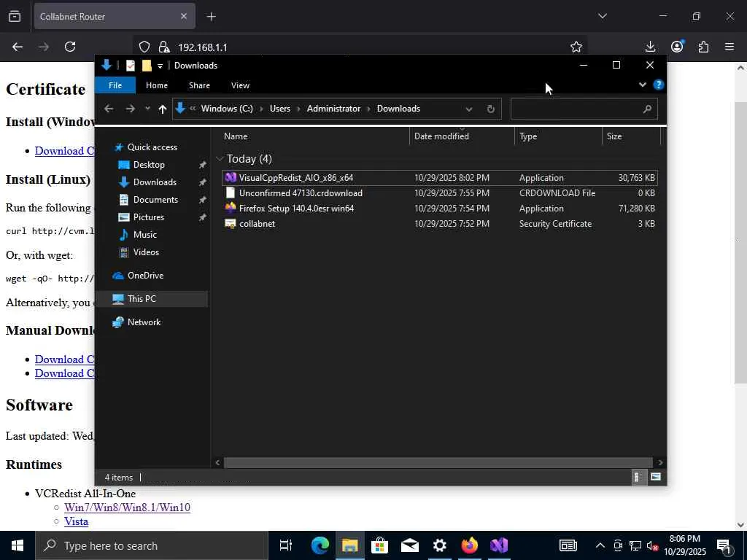This screenshot has height=560, width=747.
Task: Open Firefox View icon
Action: tap(15, 17)
